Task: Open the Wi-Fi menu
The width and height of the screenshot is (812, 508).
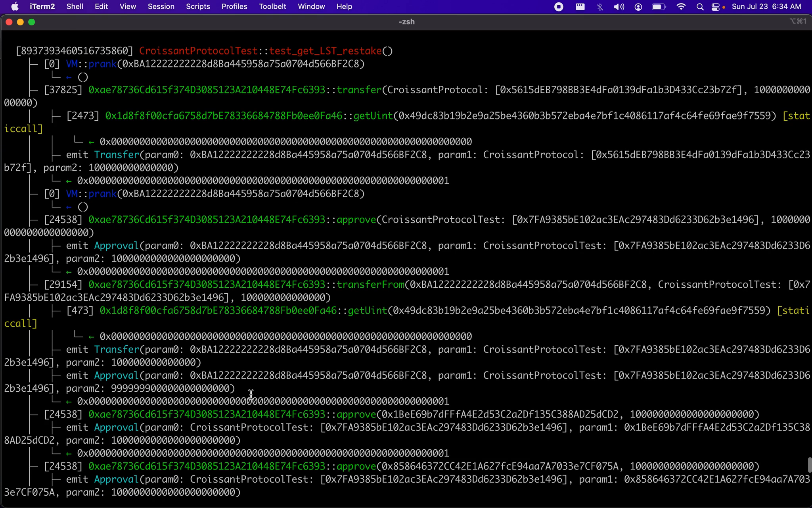Action: click(x=681, y=7)
